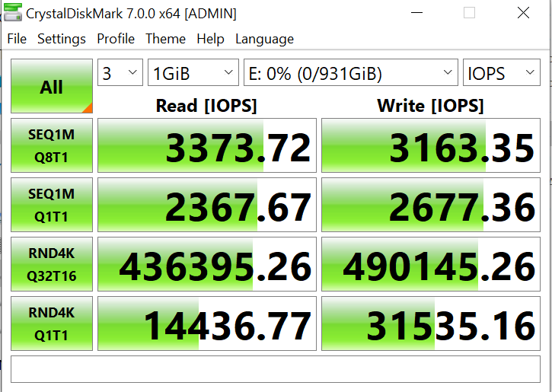Open the Profile menu
The image size is (552, 392).
[116, 39]
